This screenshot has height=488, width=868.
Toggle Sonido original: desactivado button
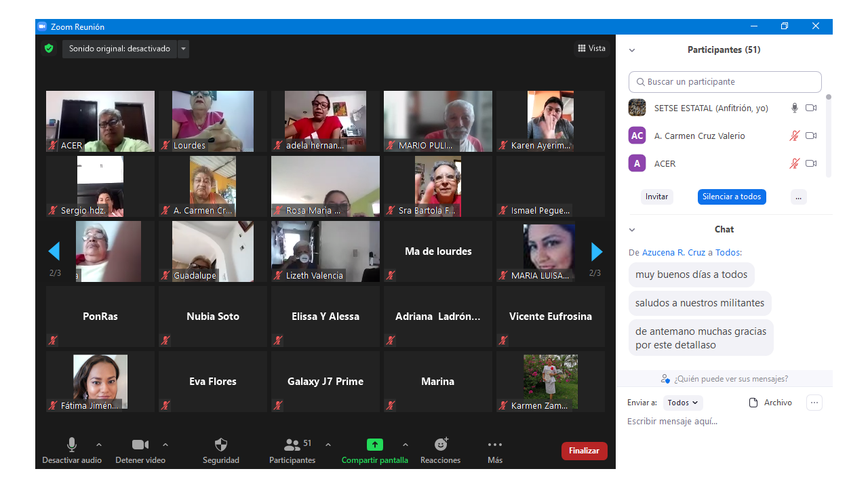pyautogui.click(x=120, y=49)
